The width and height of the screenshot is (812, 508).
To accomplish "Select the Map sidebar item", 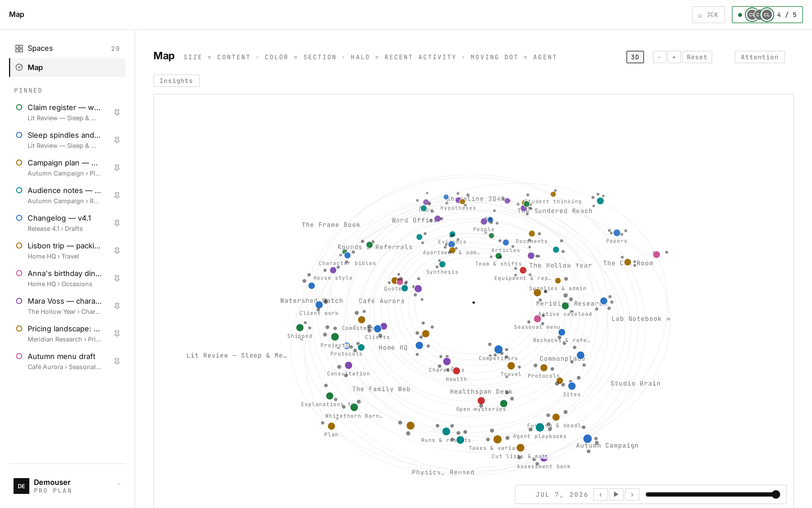I will [67, 67].
